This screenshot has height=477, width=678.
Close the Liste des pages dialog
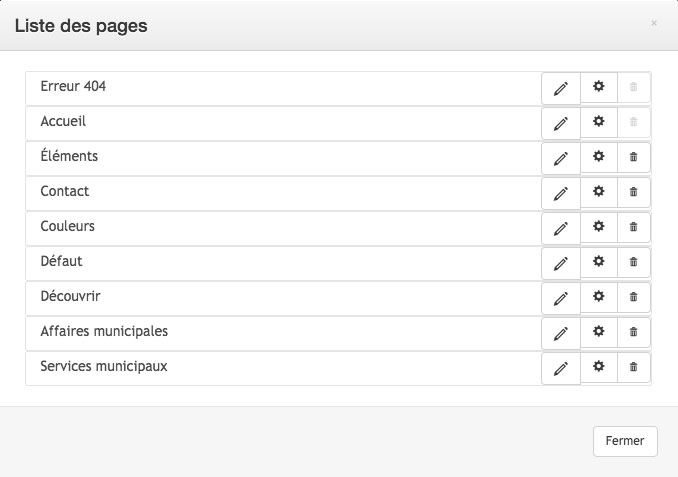click(654, 23)
